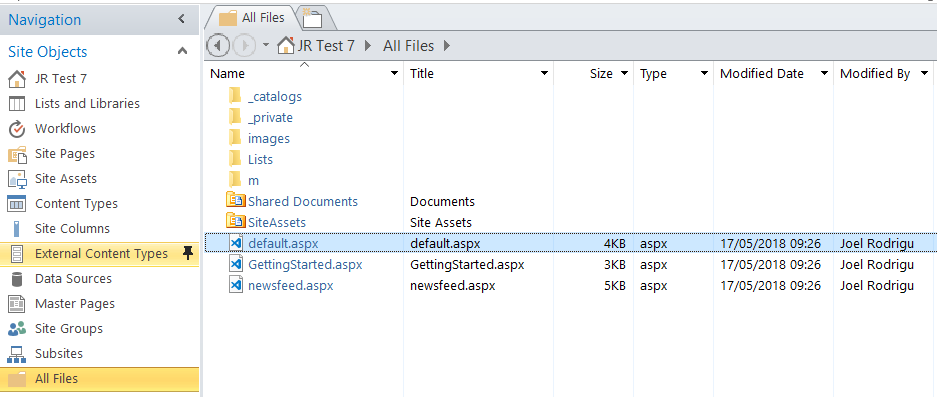Viewport: 937px width, 397px height.
Task: Go back using the back arrow button
Action: [218, 45]
